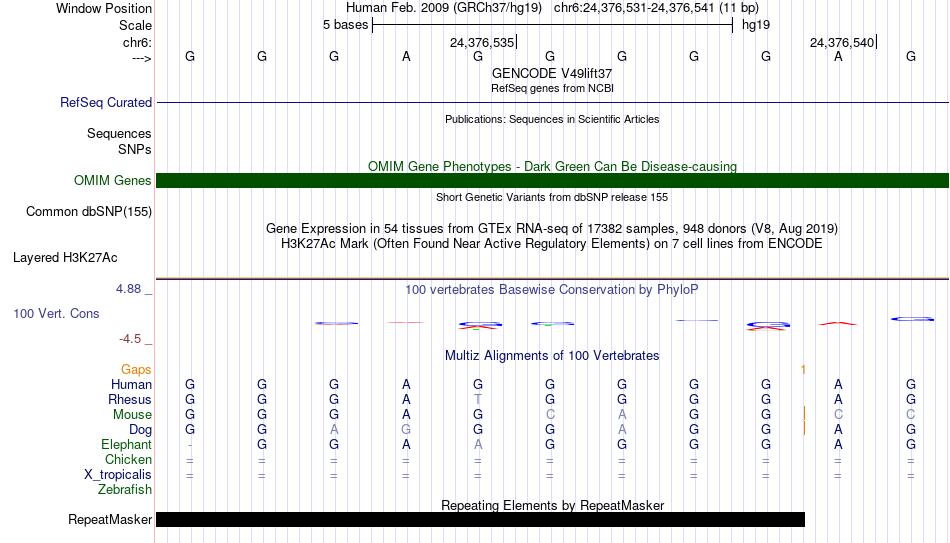Open the 100 Vert. Cons track label
Viewport: 950px width, 543px height.
point(56,313)
